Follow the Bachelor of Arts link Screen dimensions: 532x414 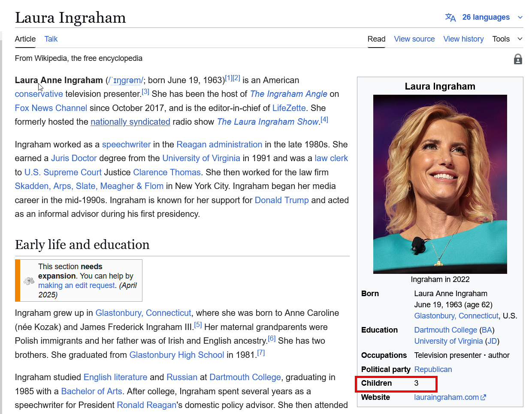92,391
